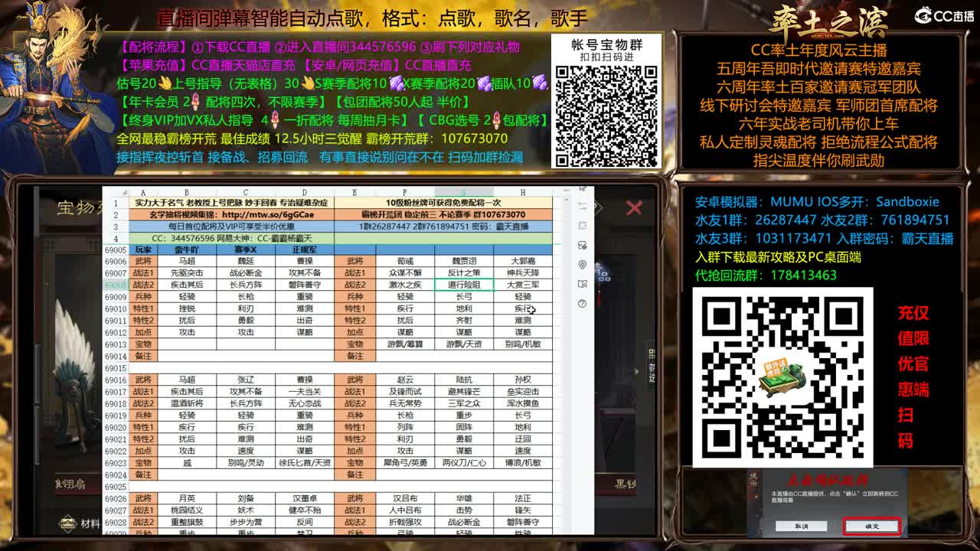Select cell 大赏三军
This screenshot has height=551, width=980.
pos(523,285)
